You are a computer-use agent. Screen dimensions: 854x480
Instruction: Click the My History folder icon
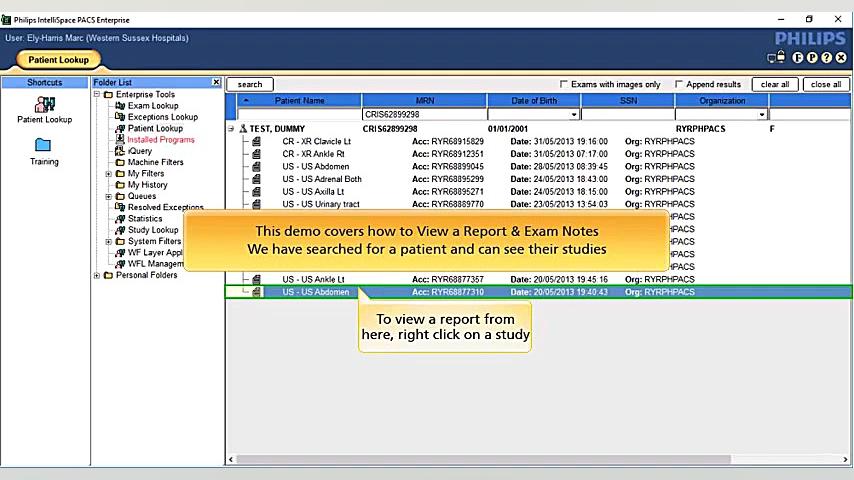(120, 185)
